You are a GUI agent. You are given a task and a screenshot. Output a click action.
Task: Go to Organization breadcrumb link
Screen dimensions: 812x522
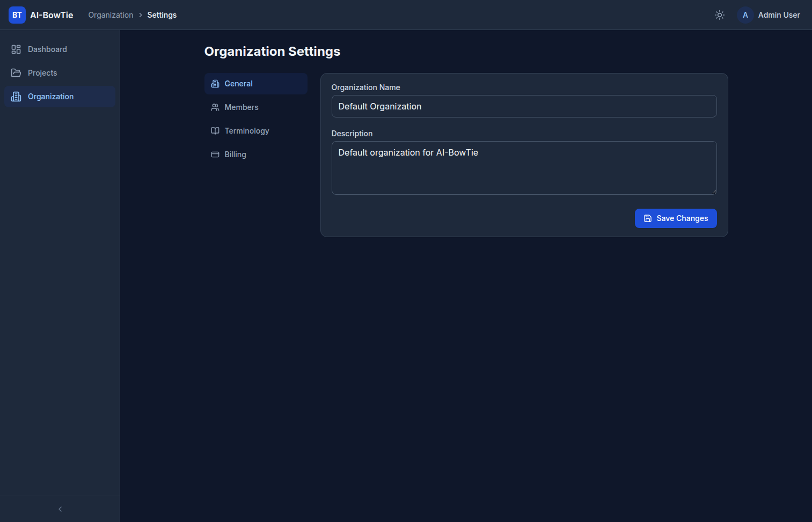click(x=111, y=15)
